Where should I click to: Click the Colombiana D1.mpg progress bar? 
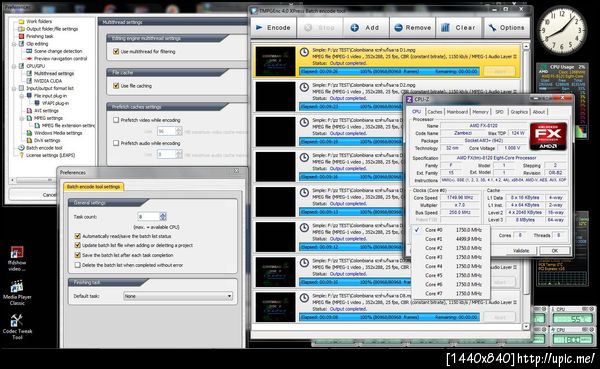[389, 72]
